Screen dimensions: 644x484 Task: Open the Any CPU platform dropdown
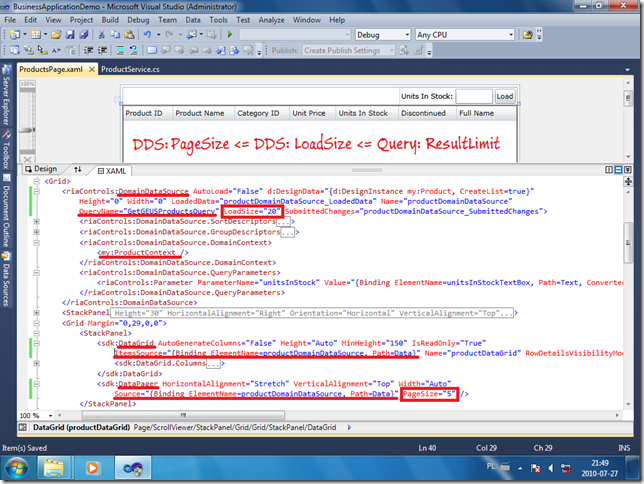[x=465, y=35]
